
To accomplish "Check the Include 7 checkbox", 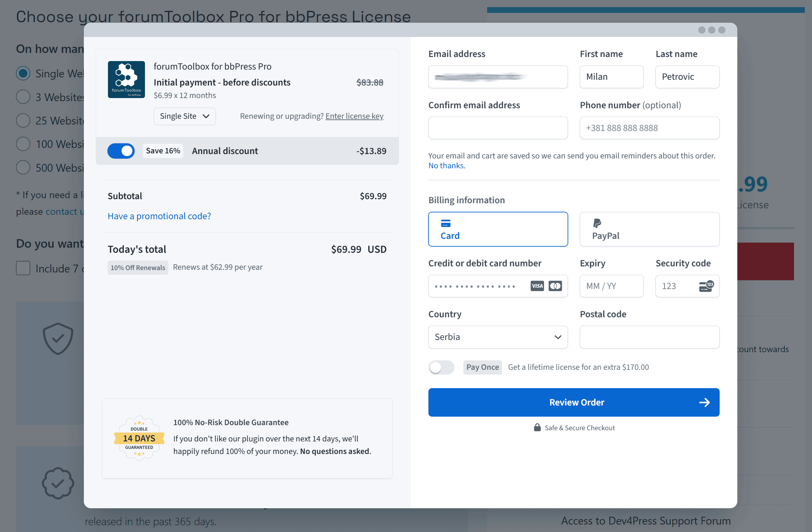I will pyautogui.click(x=23, y=268).
